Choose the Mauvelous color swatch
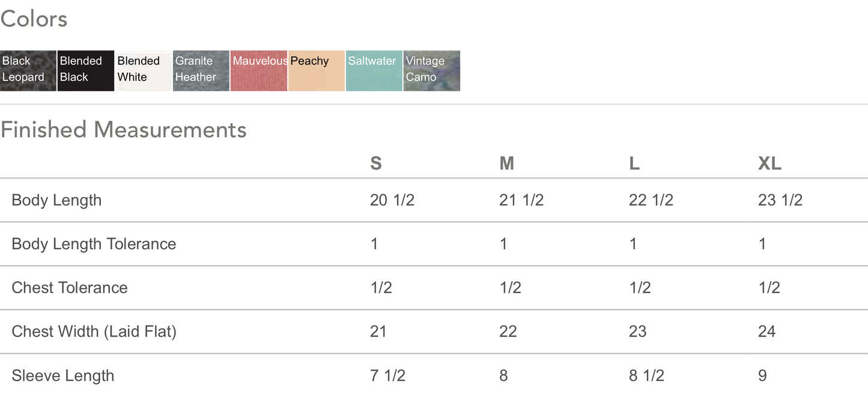This screenshot has width=868, height=396. tap(259, 70)
